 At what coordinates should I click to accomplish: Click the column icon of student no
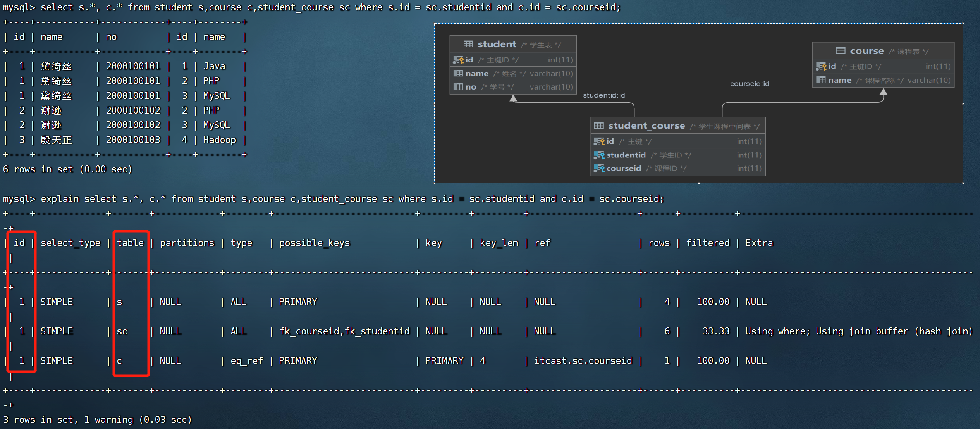[x=458, y=86]
